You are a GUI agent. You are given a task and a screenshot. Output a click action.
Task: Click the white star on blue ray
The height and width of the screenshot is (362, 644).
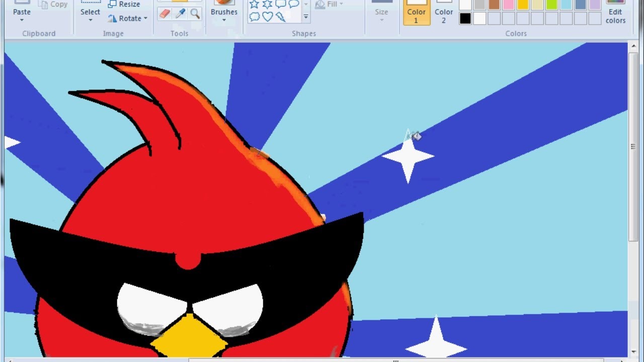(x=408, y=157)
